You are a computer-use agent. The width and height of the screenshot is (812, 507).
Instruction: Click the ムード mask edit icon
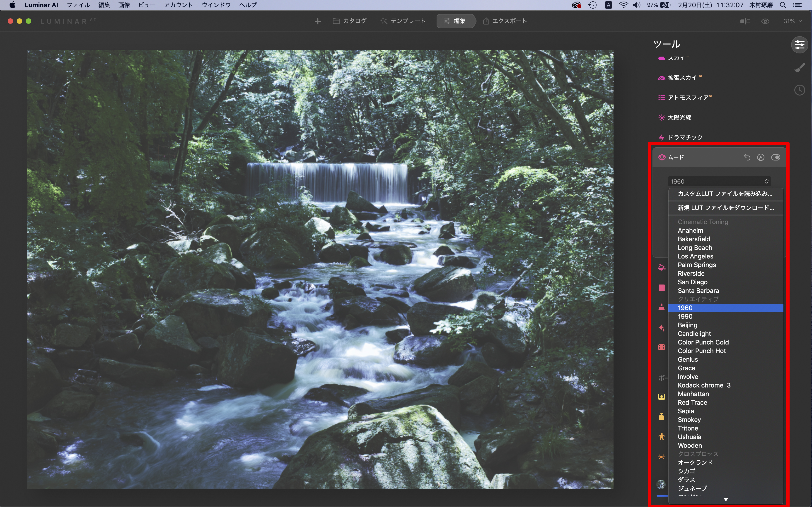(761, 157)
